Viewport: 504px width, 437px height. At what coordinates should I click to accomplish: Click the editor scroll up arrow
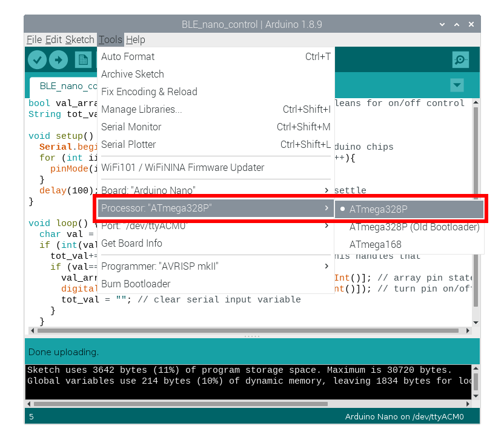[476, 102]
